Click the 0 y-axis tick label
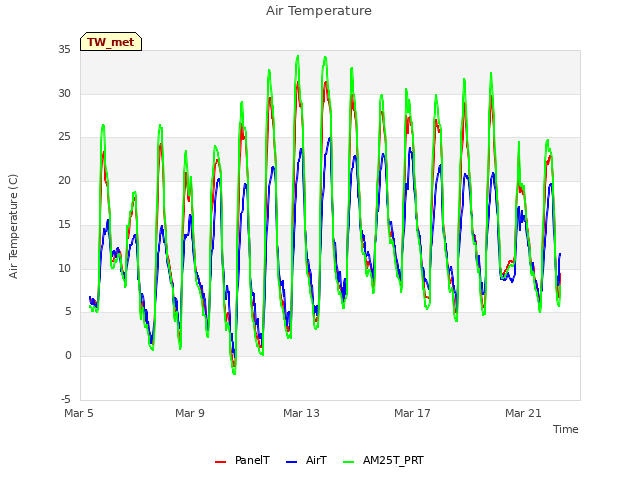640x480 pixels. [x=68, y=356]
